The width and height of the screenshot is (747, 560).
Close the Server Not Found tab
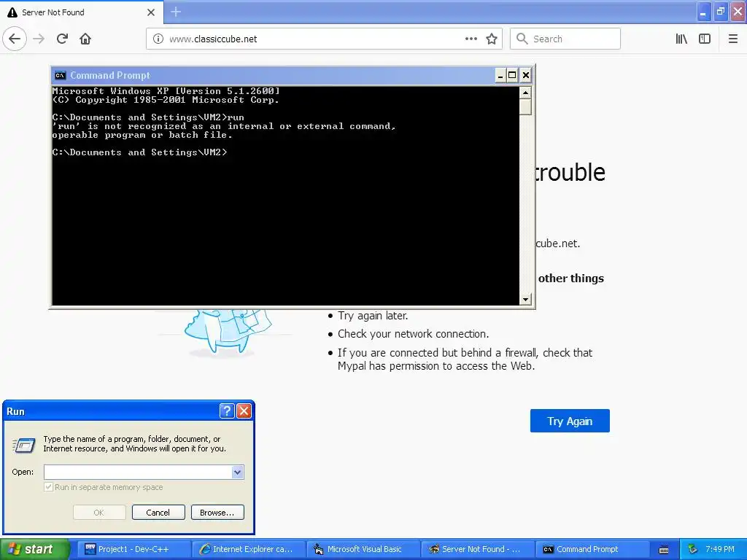pos(151,12)
